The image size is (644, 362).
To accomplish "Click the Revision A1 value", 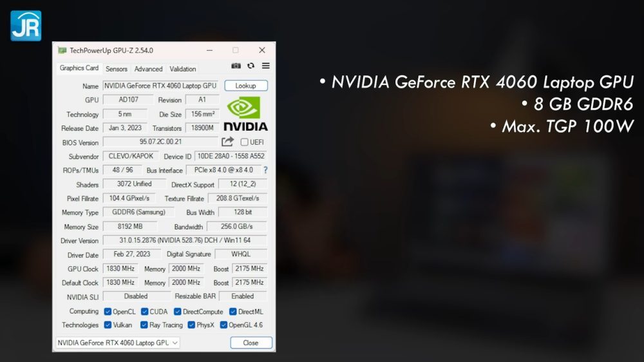I will point(202,100).
